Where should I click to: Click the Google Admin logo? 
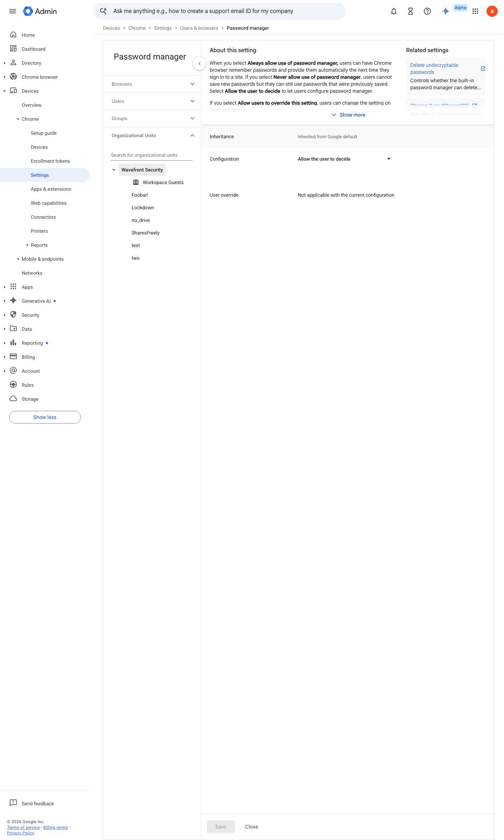40,11
